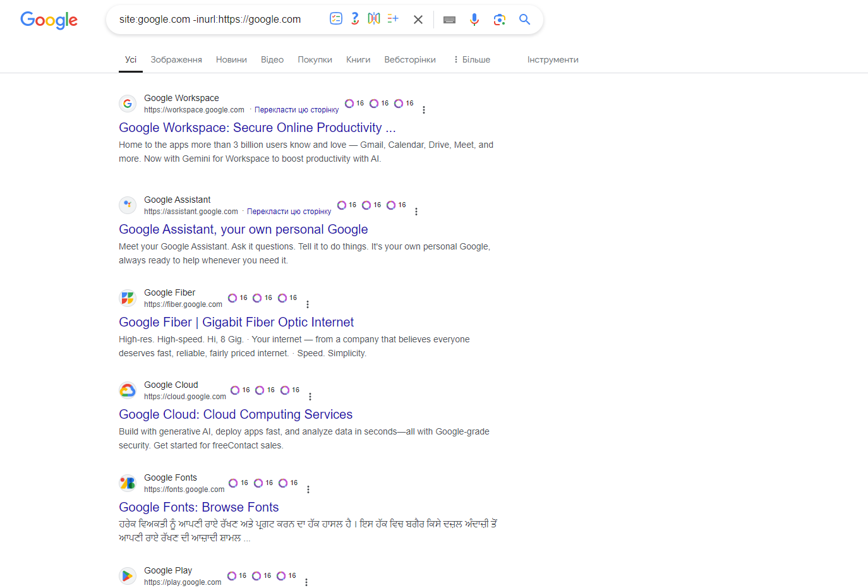This screenshot has height=588, width=868.
Task: Open options menu for Google Assistant result
Action: point(416,212)
